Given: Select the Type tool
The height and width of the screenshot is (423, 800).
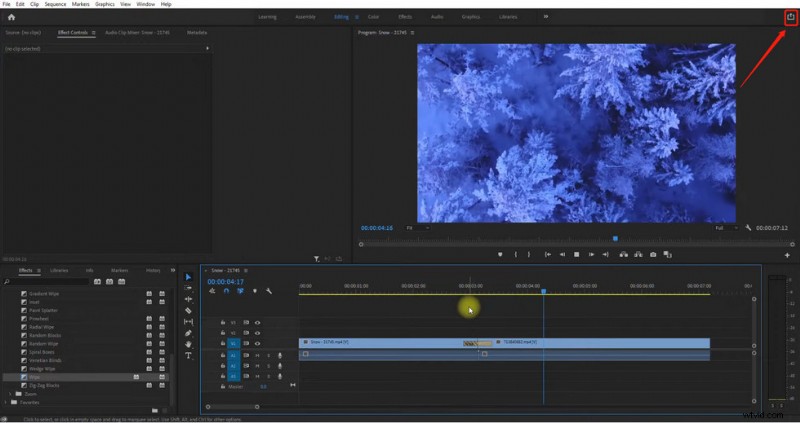Looking at the screenshot, I should [x=188, y=356].
